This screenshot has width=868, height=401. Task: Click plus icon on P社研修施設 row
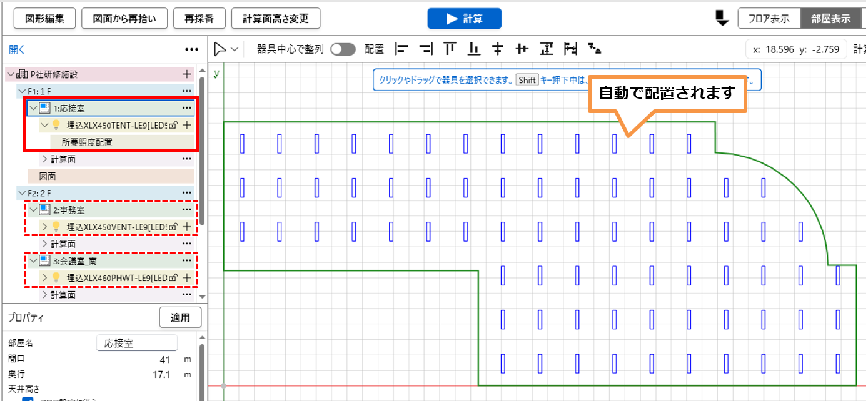coord(186,74)
